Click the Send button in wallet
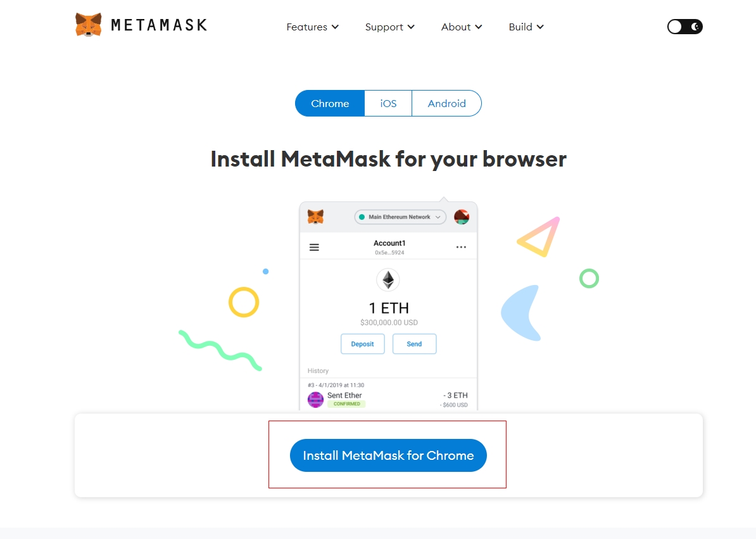The width and height of the screenshot is (756, 539). pyautogui.click(x=414, y=344)
